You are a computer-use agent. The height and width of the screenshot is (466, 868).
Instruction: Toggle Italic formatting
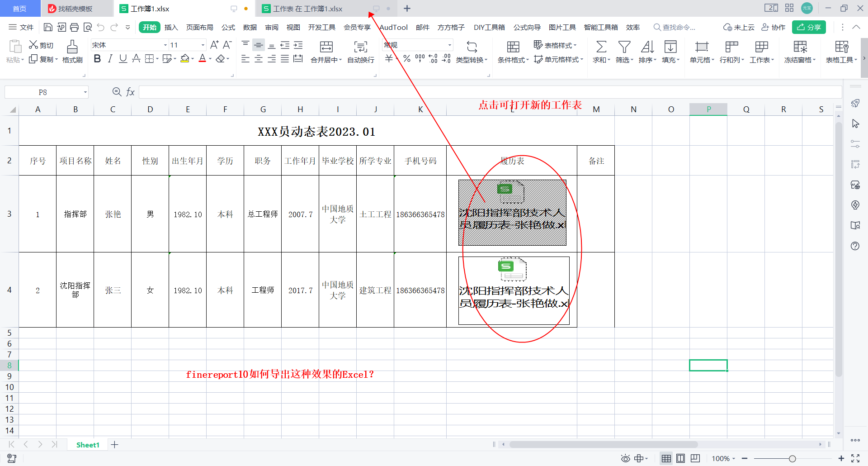pyautogui.click(x=110, y=59)
